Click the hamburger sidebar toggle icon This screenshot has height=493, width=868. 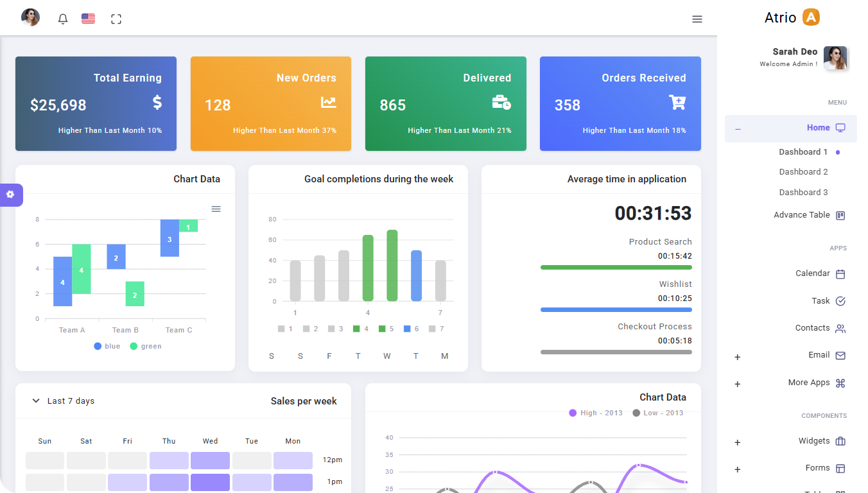click(697, 19)
